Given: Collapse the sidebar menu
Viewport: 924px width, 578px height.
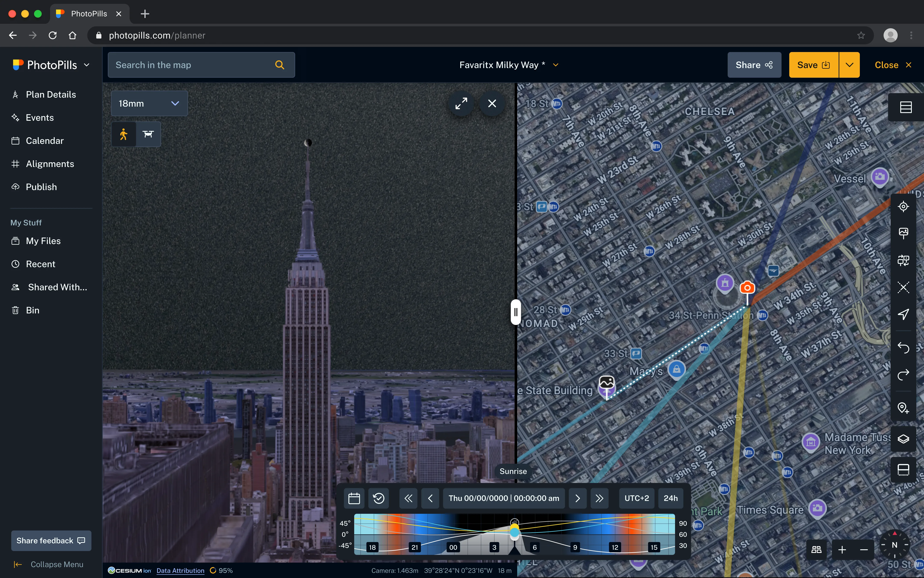Looking at the screenshot, I should [x=49, y=565].
